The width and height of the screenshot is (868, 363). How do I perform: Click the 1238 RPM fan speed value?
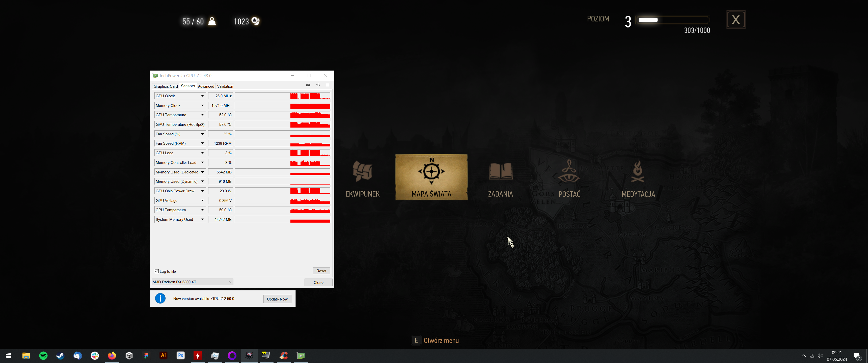coord(221,143)
